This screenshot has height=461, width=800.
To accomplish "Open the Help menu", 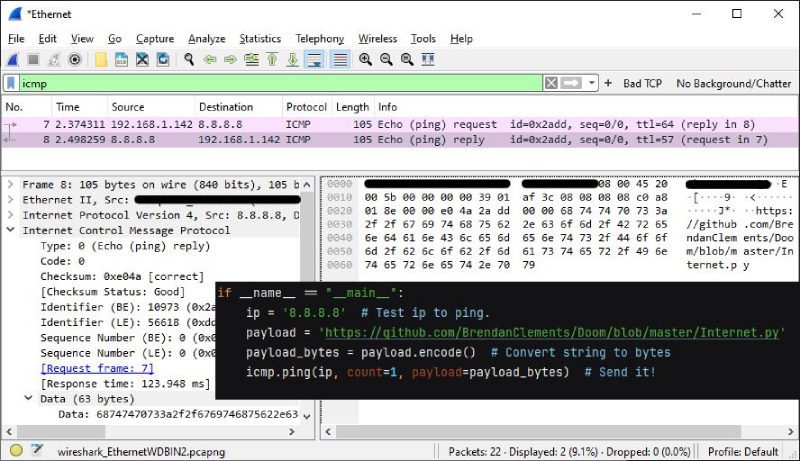I will (x=461, y=39).
